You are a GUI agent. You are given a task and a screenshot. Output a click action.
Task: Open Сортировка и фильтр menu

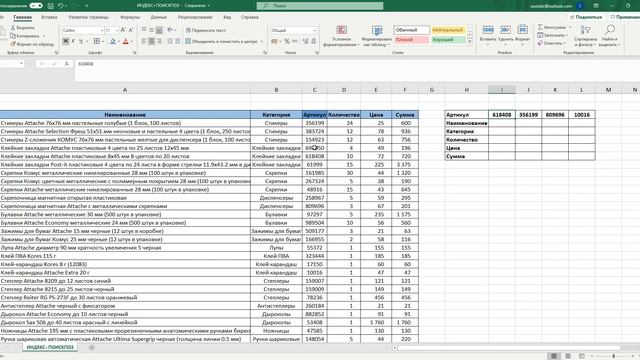585,36
